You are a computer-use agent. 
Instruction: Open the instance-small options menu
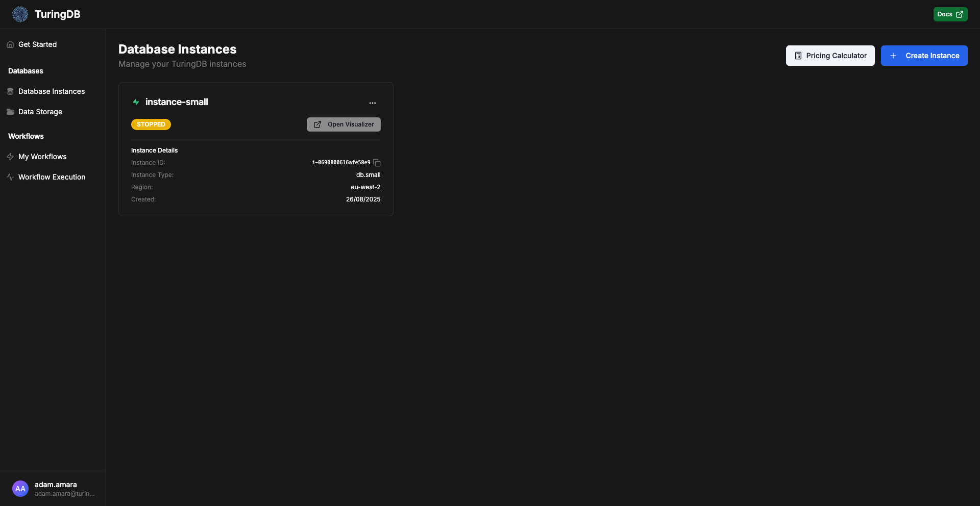[x=373, y=103]
